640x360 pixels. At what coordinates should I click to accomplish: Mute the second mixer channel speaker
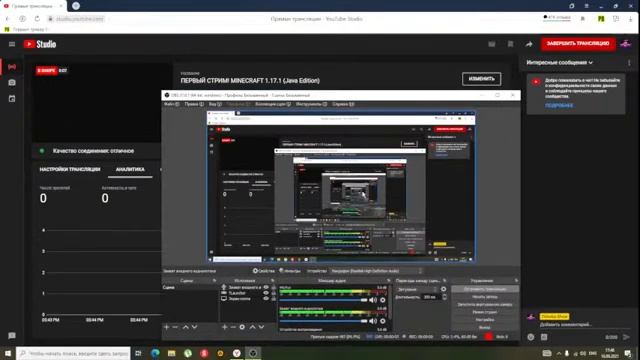(373, 321)
